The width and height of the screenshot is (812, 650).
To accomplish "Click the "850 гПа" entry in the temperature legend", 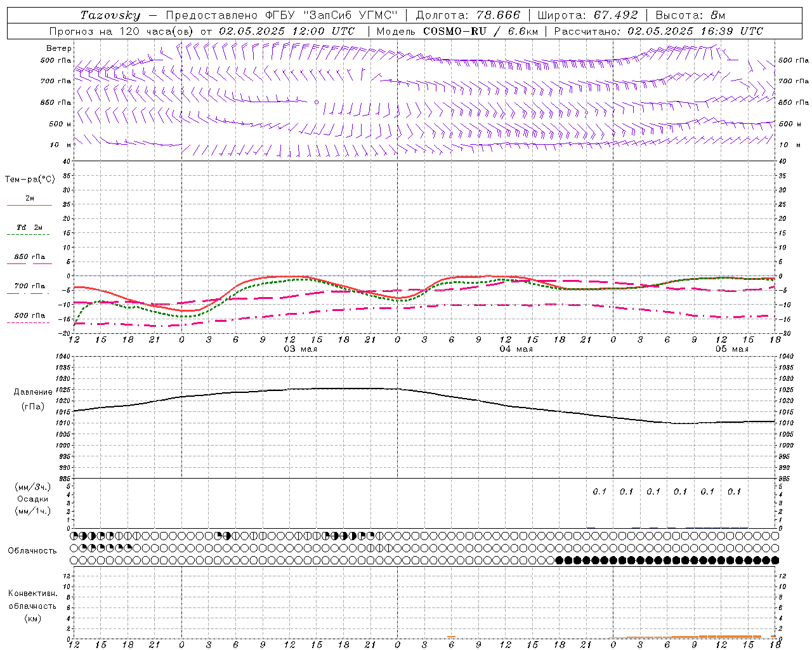I will 30,257.
